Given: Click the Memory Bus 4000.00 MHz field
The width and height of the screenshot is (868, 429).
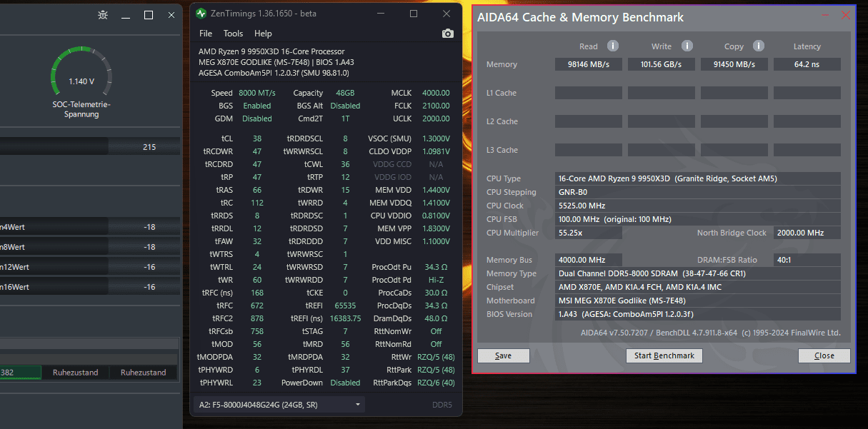Looking at the screenshot, I should point(589,260).
